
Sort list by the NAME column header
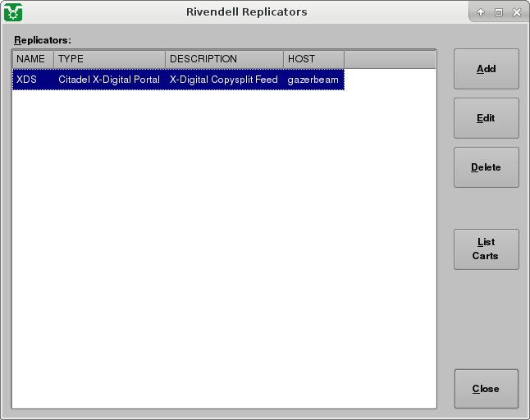coord(33,59)
